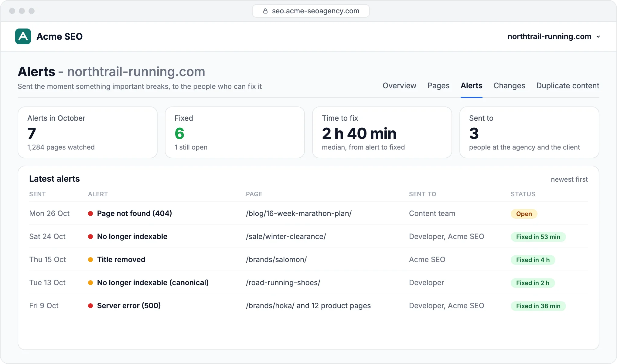Viewport: 617px width, 364px height.
Task: Click the seo.acme-seoagency.com address bar
Action: (311, 11)
